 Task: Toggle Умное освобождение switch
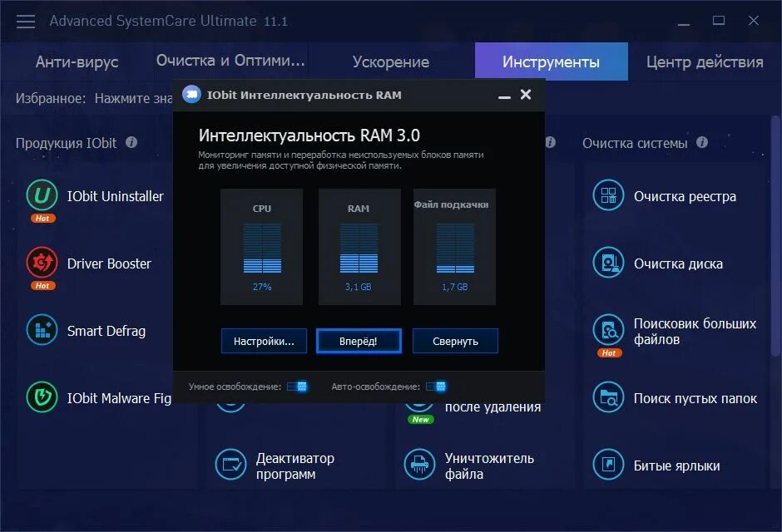297,387
